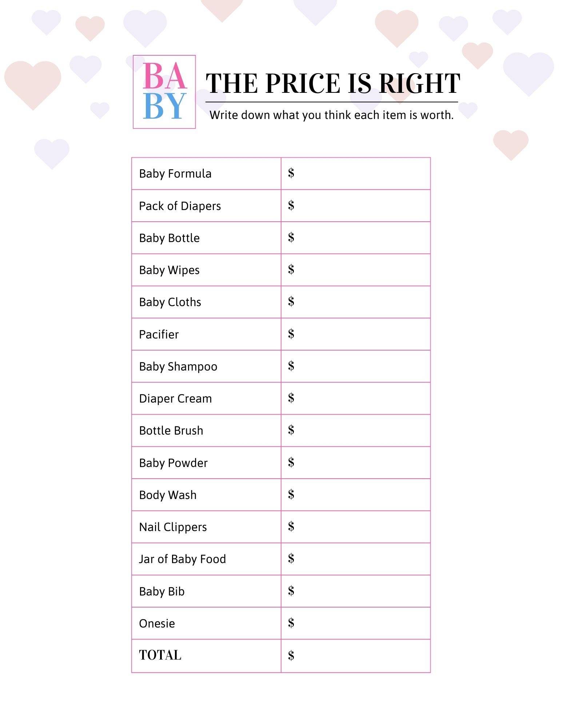Select the Diaper Cream item label
Image resolution: width=562 pixels, height=728 pixels.
(175, 399)
